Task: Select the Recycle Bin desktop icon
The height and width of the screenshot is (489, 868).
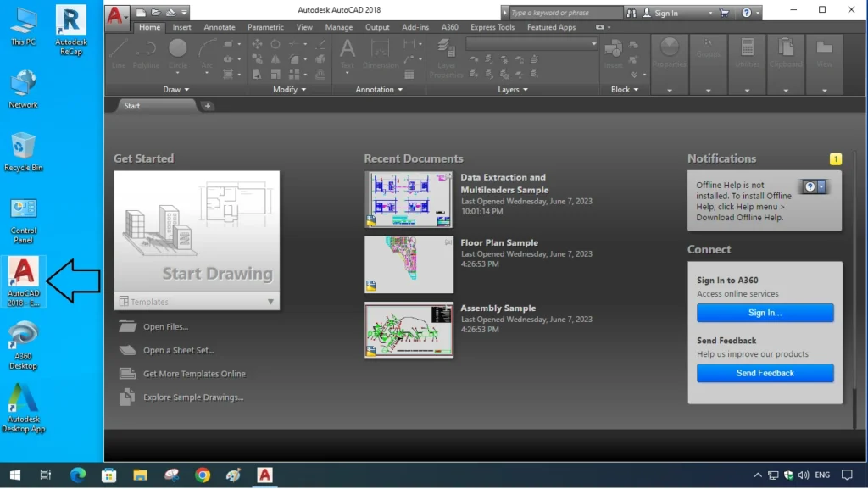Action: (x=23, y=152)
